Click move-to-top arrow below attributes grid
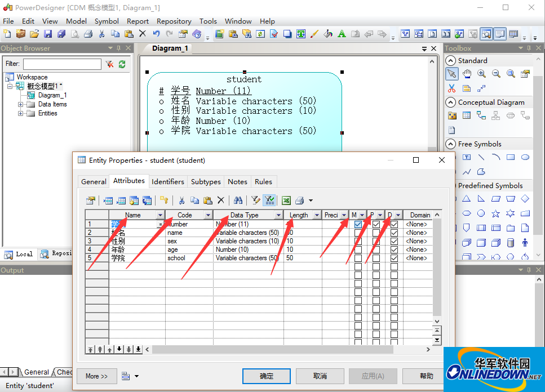Screen dimensions: 545x392 [90, 350]
